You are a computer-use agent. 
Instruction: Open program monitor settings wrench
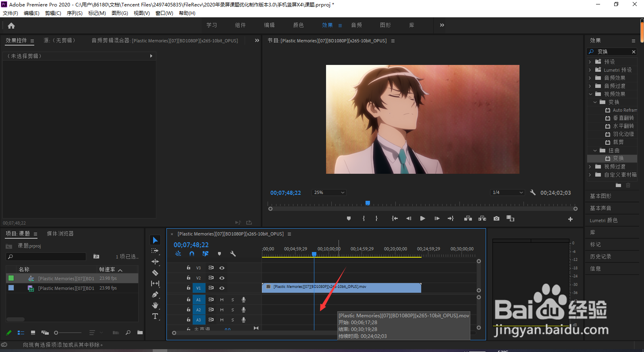533,192
